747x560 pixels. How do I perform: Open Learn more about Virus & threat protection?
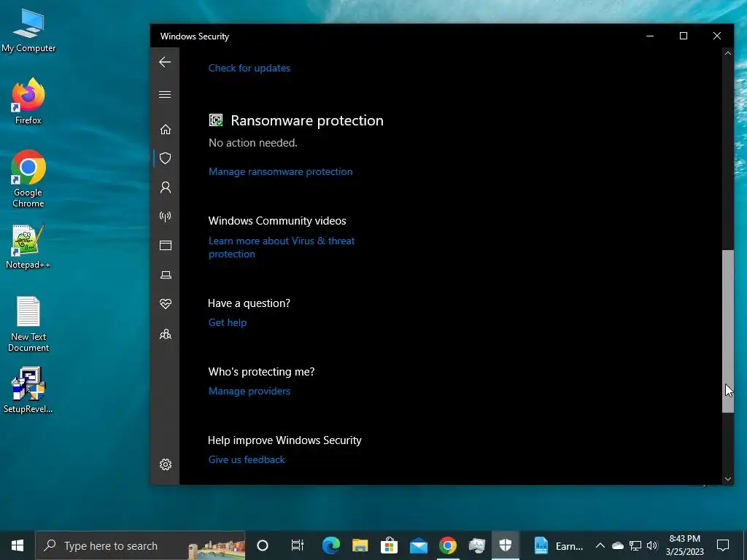pyautogui.click(x=282, y=247)
